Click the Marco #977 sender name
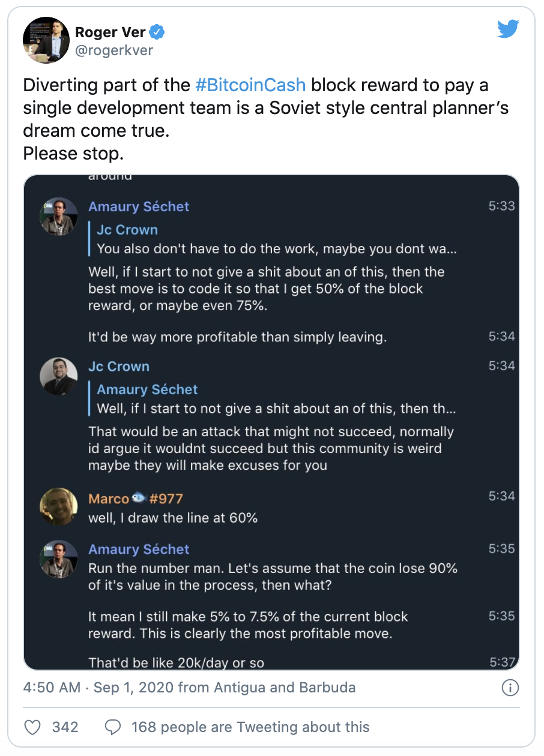This screenshot has height=756, width=544. [136, 499]
